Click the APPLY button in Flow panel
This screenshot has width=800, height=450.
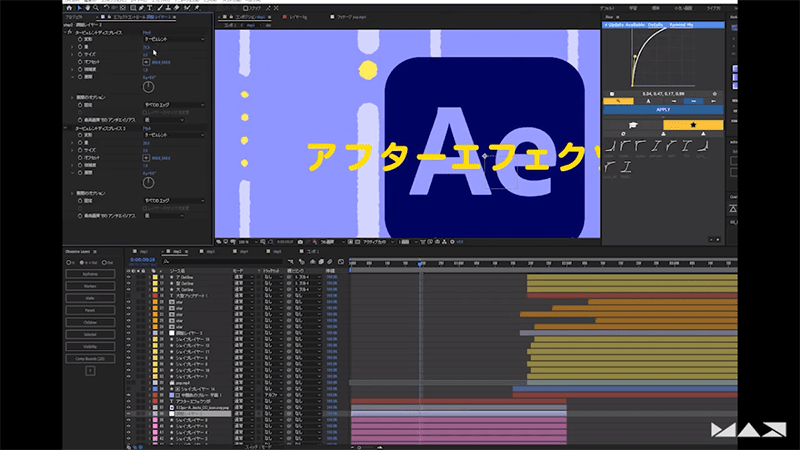tap(663, 110)
